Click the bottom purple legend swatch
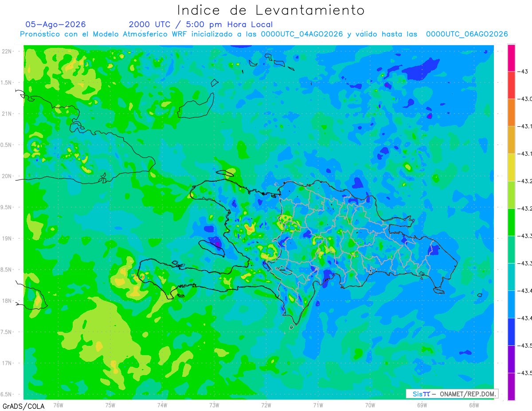 tap(511, 386)
